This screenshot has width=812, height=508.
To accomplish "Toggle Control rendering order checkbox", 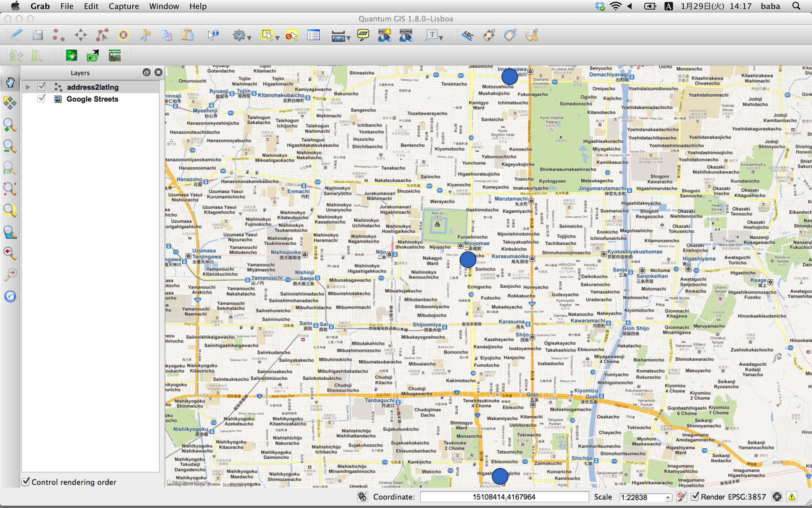I will pos(26,481).
